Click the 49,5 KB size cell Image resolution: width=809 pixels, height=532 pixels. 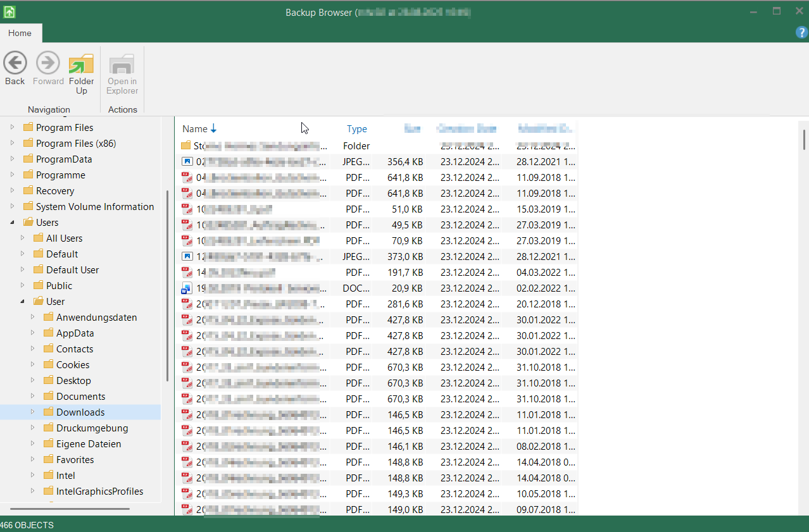[408, 225]
